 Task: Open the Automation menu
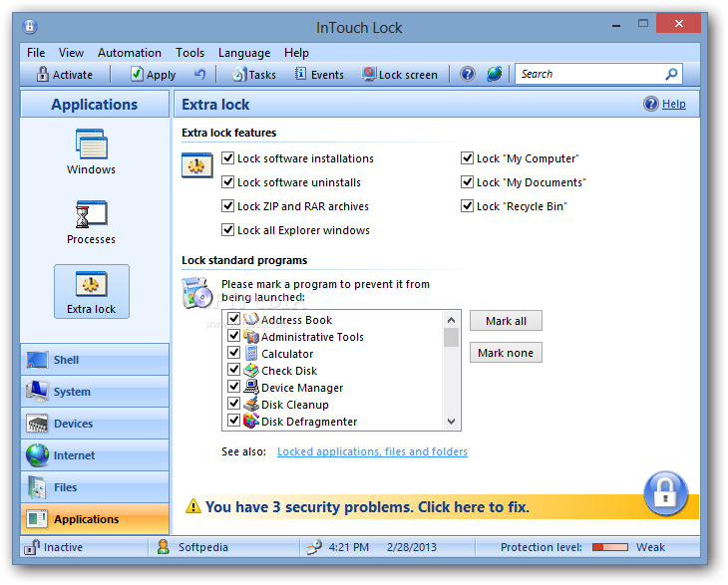[x=130, y=53]
